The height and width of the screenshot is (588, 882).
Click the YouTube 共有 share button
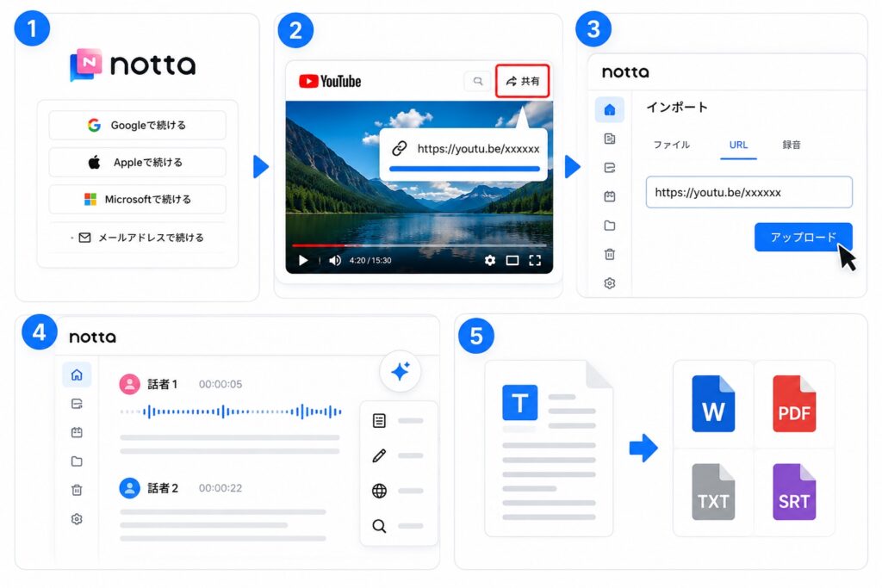pyautogui.click(x=522, y=81)
